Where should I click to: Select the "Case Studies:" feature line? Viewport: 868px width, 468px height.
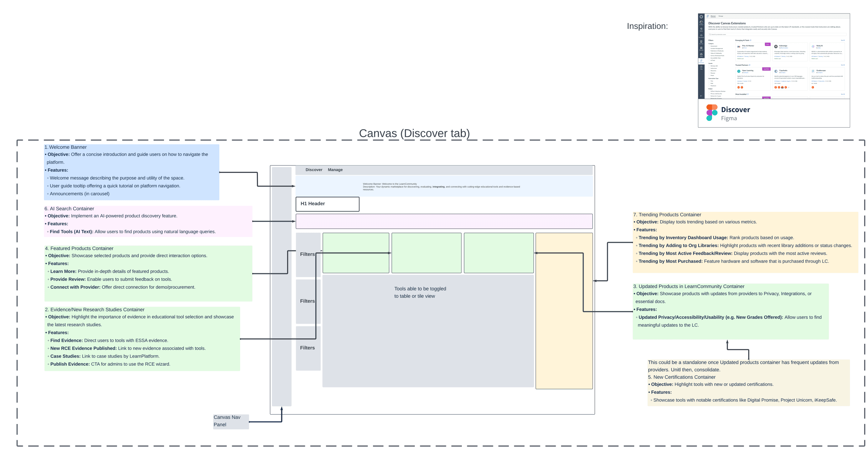(103, 357)
